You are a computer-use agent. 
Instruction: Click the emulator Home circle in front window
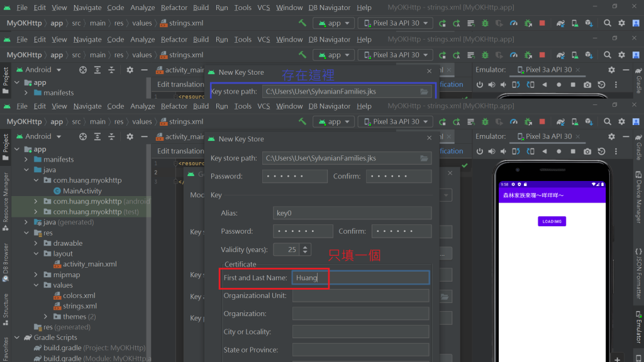[559, 151]
